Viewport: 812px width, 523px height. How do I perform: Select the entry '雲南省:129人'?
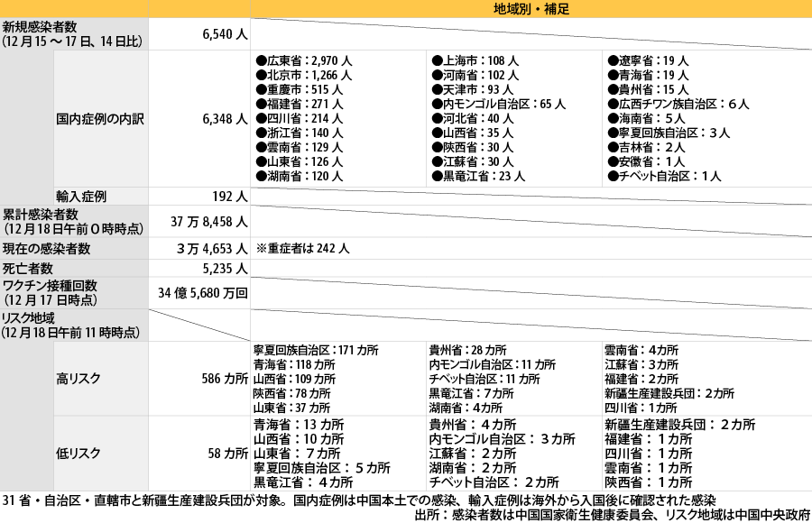tap(299, 148)
